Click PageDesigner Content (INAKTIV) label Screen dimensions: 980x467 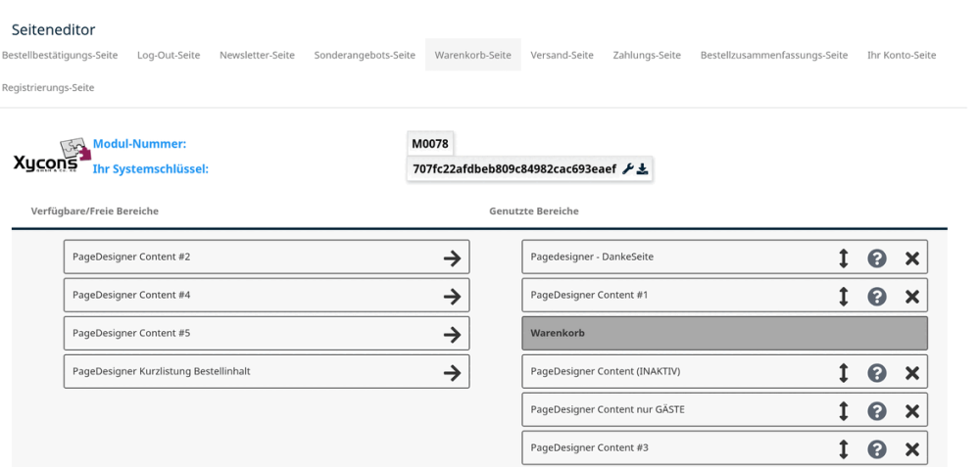pyautogui.click(x=606, y=371)
